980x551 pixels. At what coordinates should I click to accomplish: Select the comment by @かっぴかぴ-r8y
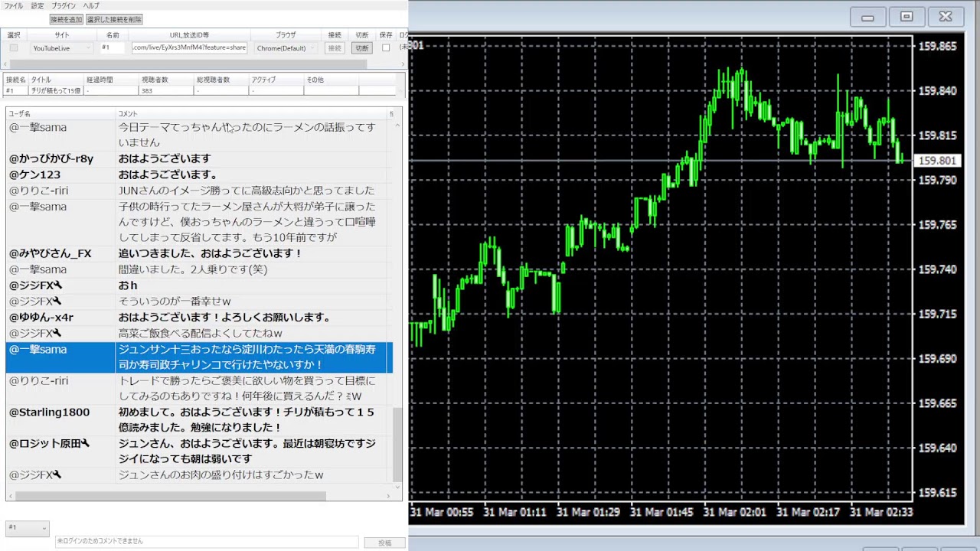(199, 158)
